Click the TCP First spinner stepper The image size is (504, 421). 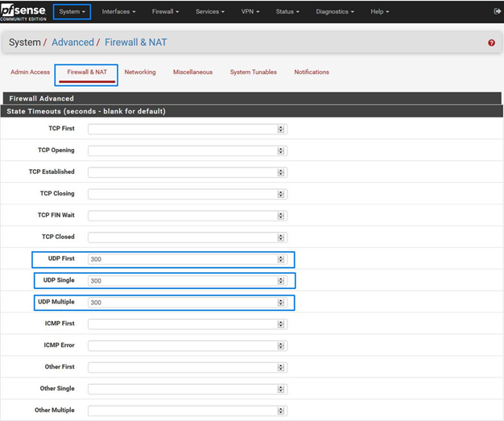(x=281, y=129)
